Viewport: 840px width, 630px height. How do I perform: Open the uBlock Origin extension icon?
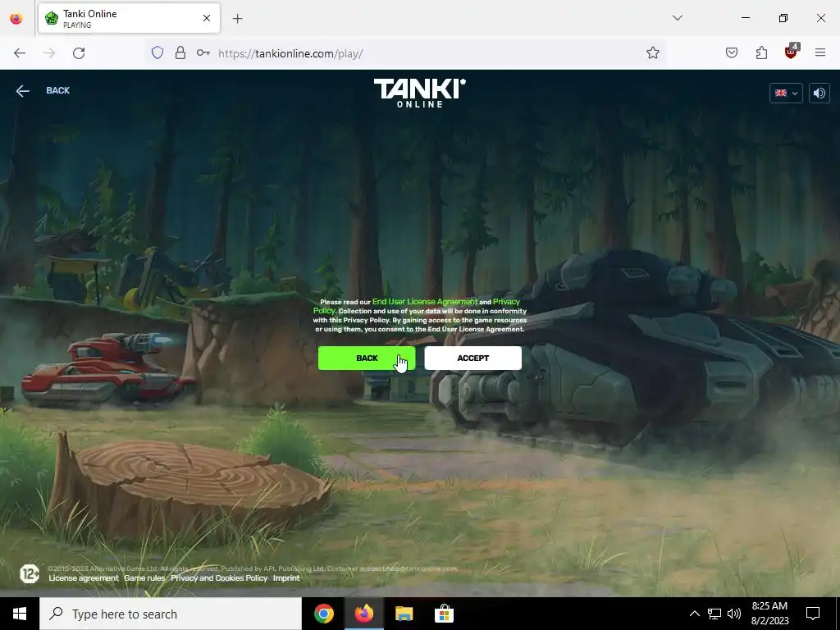coord(792,52)
